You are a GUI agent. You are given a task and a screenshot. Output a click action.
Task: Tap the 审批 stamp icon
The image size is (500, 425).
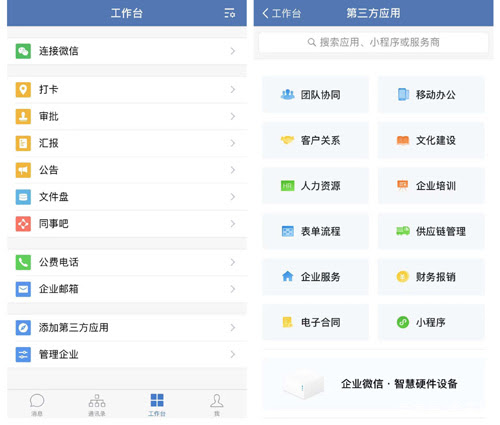click(x=23, y=116)
